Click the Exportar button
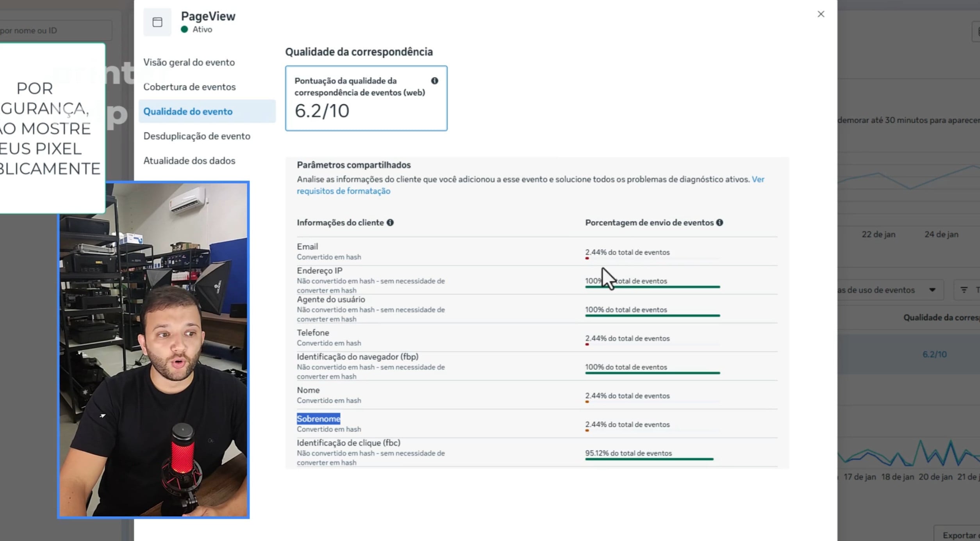 tap(959, 535)
